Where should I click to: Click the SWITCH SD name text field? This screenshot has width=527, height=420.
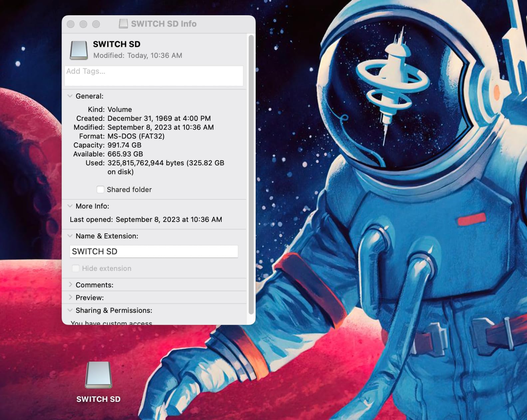154,252
